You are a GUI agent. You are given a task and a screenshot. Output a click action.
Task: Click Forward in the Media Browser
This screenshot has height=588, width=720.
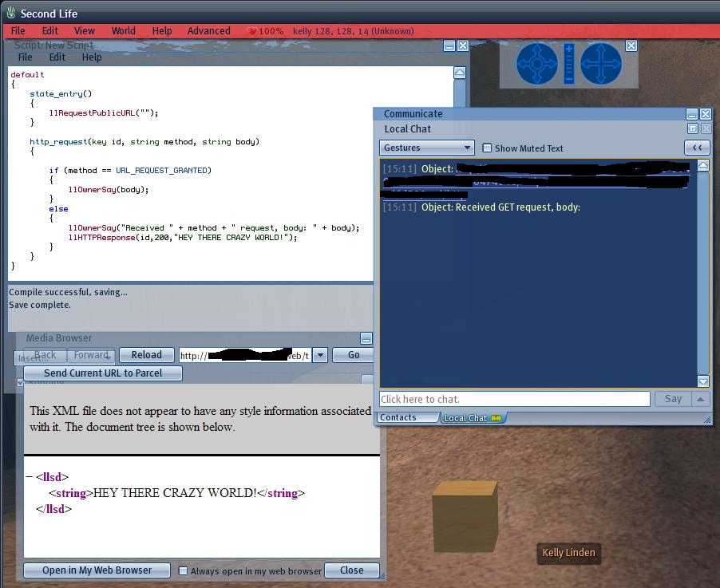click(x=91, y=355)
